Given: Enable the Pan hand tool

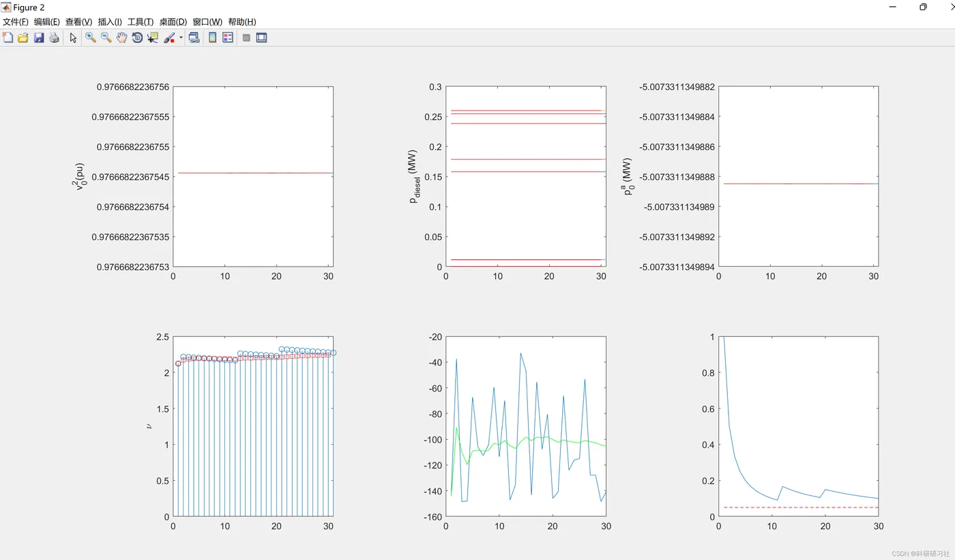Looking at the screenshot, I should tap(121, 38).
